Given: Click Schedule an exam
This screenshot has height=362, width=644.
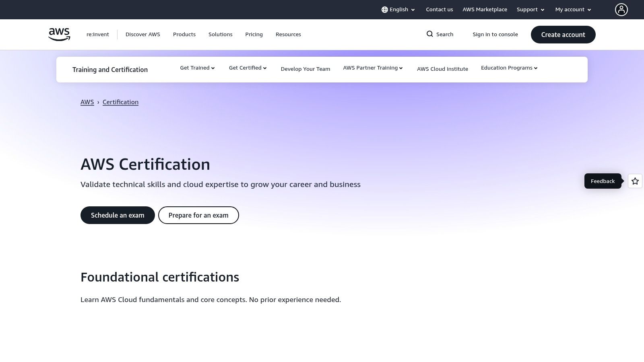Looking at the screenshot, I should pos(118,215).
